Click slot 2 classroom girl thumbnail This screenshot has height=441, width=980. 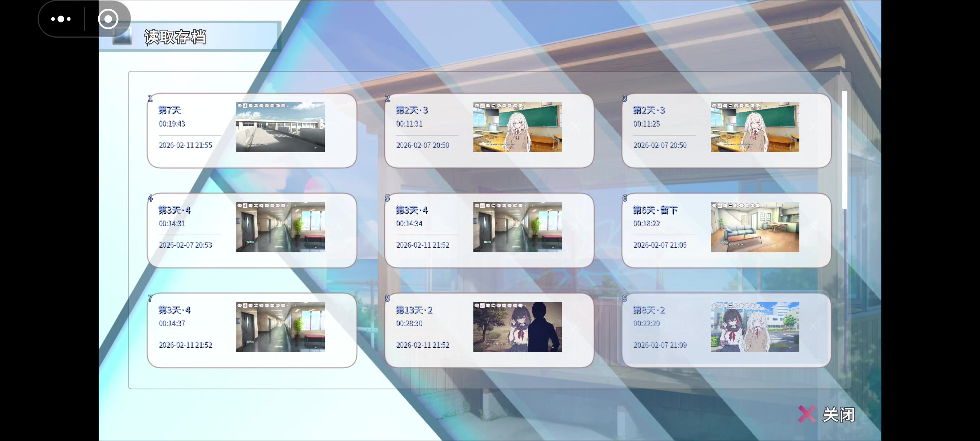coord(517,127)
